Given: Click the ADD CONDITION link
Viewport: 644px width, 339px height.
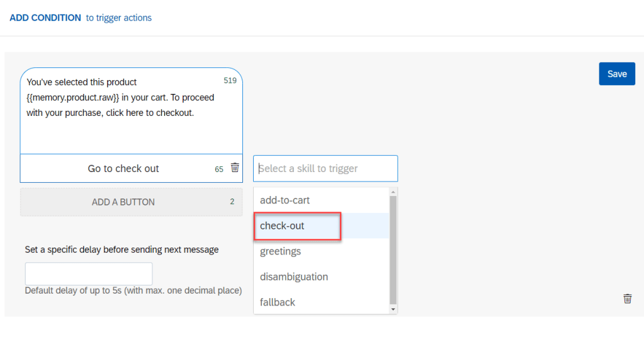Looking at the screenshot, I should point(45,18).
